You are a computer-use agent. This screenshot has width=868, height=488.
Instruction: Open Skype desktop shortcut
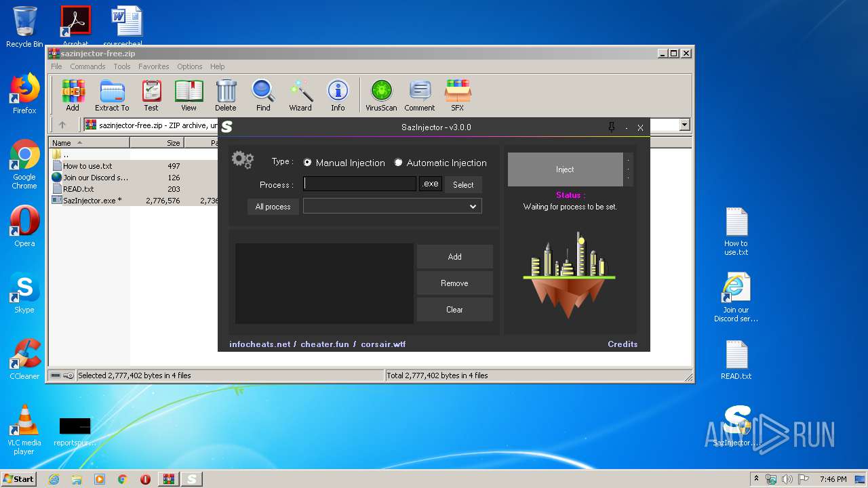point(24,293)
